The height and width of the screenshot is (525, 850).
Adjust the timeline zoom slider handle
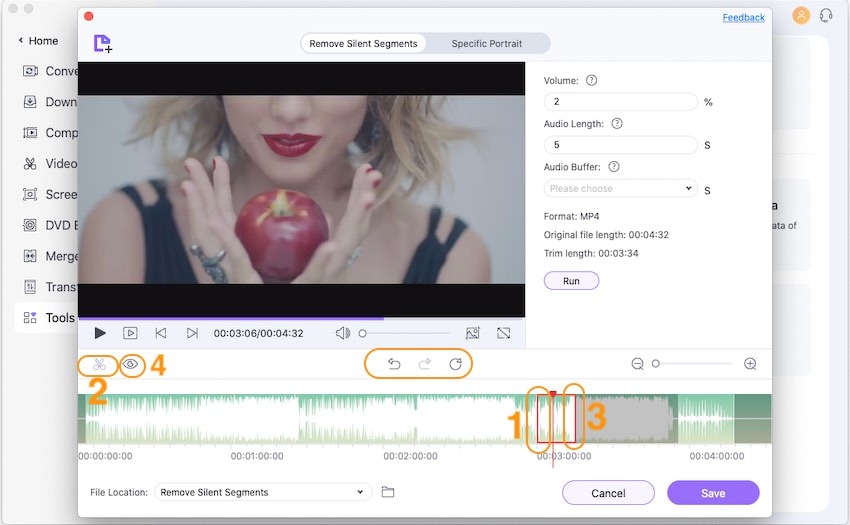(656, 364)
